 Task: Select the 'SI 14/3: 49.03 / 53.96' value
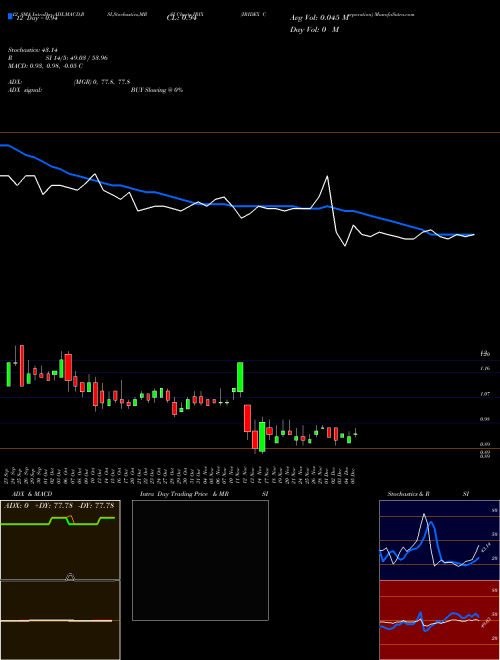[77, 58]
